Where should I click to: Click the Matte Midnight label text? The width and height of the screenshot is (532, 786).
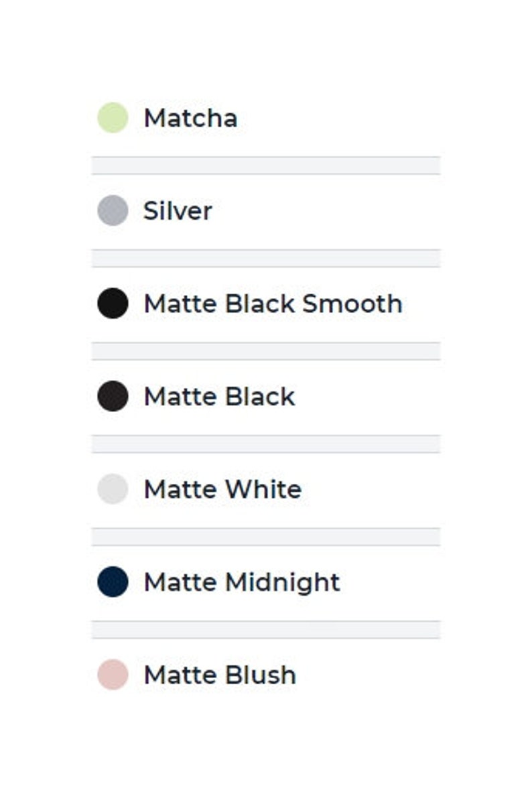tap(242, 582)
